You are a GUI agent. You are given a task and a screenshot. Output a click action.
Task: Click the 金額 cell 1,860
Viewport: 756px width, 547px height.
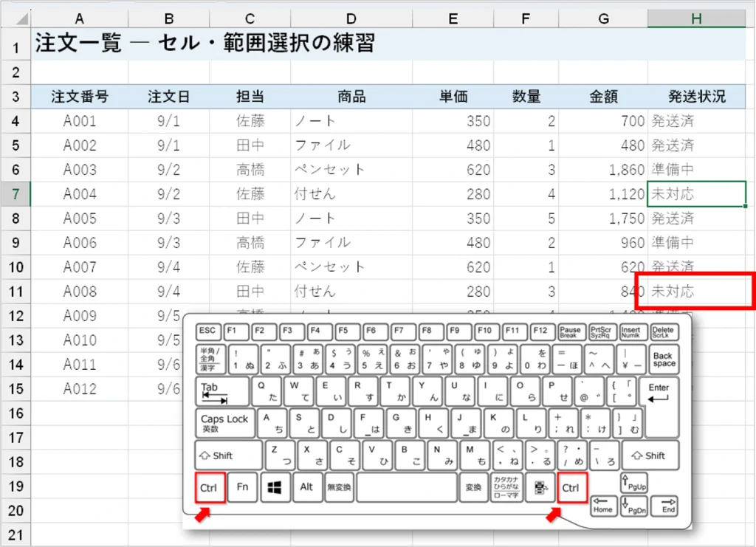[603, 170]
